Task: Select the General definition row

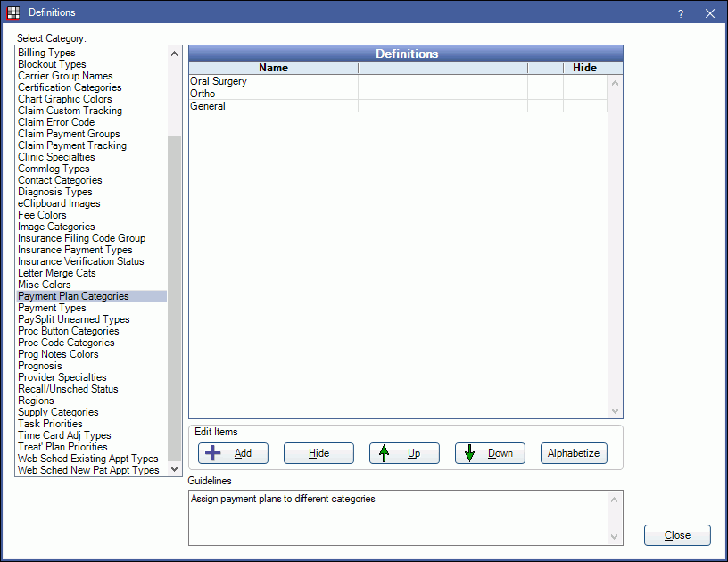Action: (398, 106)
